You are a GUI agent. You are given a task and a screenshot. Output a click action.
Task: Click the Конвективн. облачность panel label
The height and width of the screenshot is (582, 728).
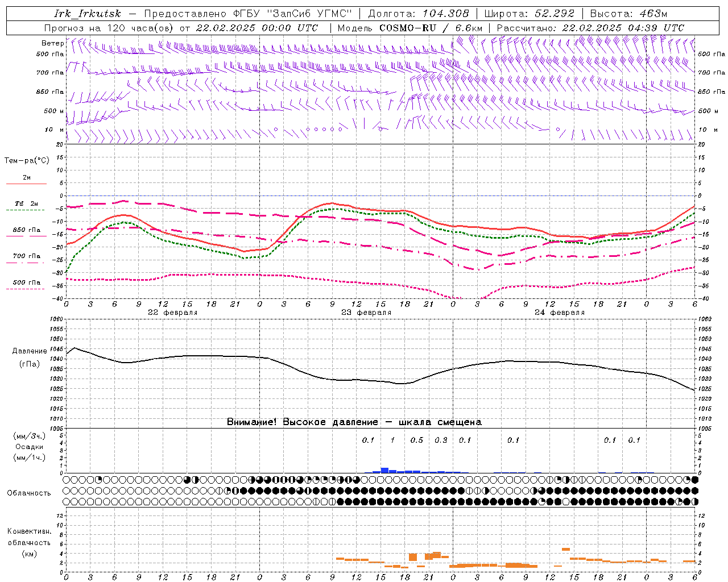click(29, 537)
